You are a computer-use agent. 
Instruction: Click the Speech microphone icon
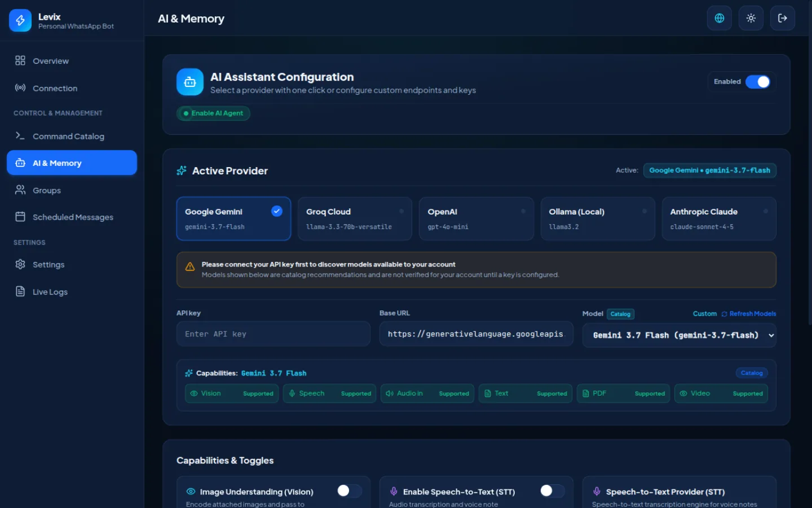pyautogui.click(x=292, y=393)
